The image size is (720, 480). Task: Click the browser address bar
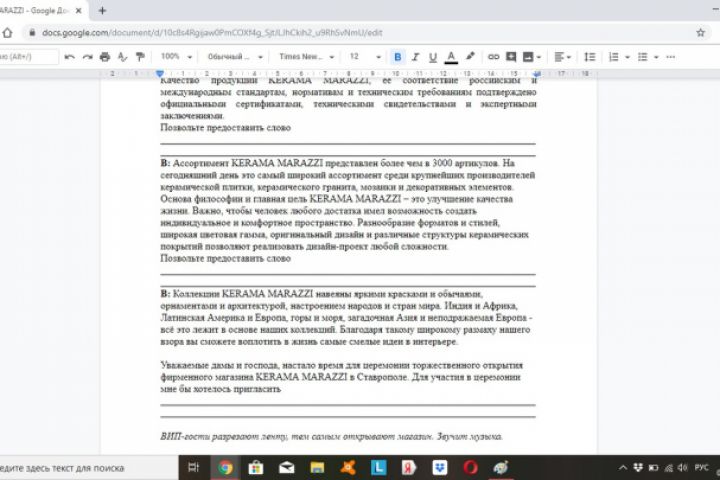tap(363, 33)
